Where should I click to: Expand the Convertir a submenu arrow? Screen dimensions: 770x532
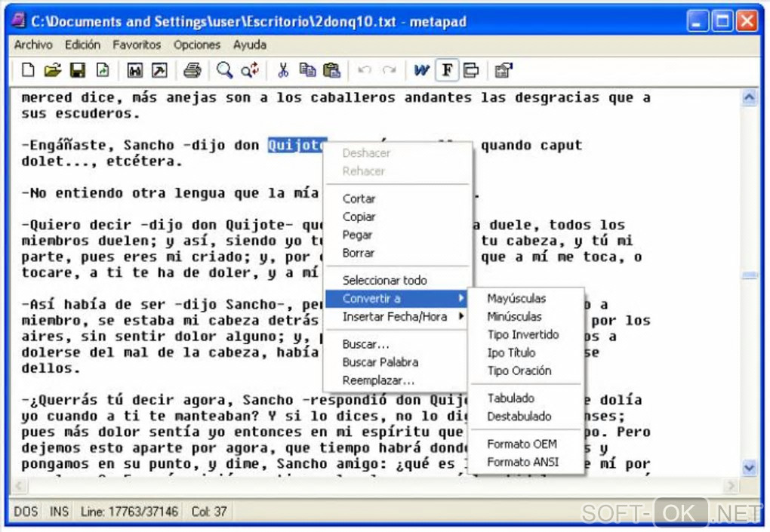tap(460, 298)
